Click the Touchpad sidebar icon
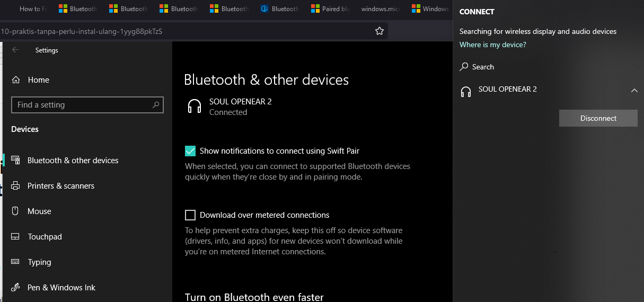 (16, 236)
